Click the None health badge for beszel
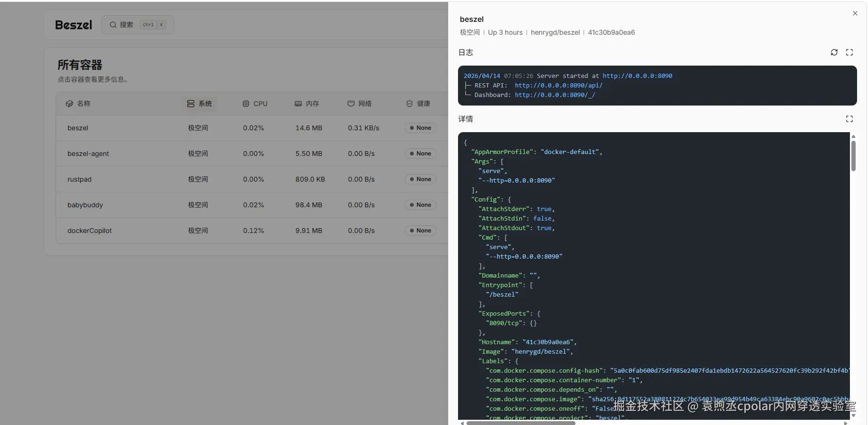868x425 pixels. coord(420,128)
